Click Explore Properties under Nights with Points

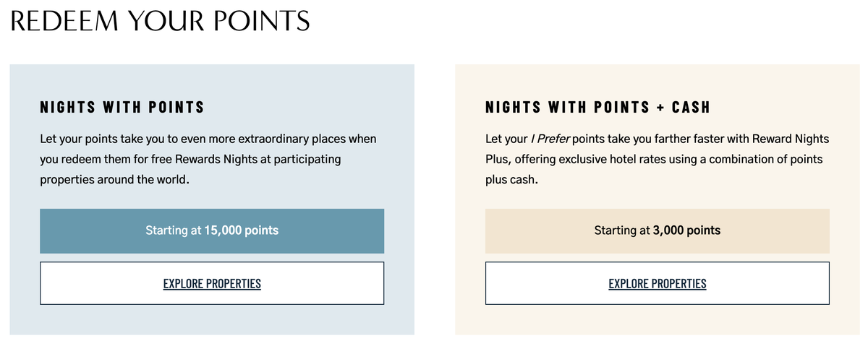point(212,283)
